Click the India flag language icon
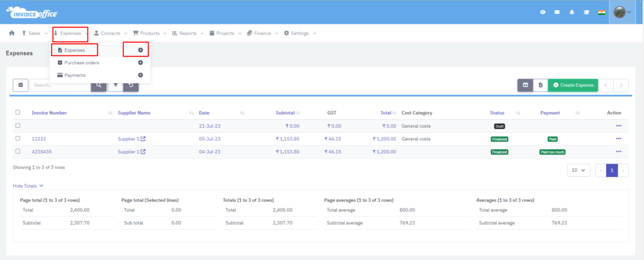The image size is (644, 260). coord(602,13)
